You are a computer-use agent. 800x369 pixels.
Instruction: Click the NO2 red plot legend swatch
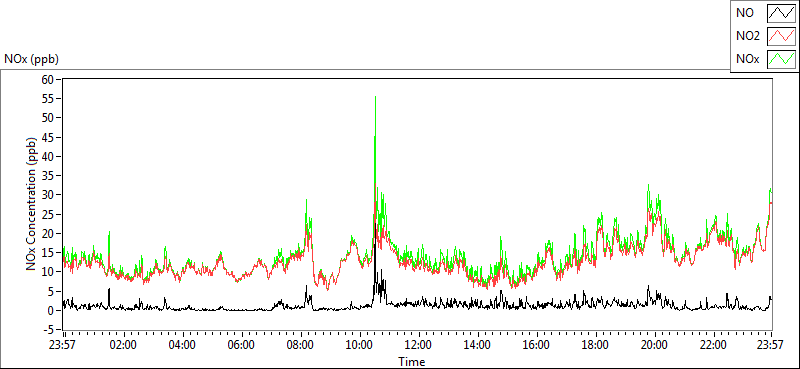[x=781, y=36]
